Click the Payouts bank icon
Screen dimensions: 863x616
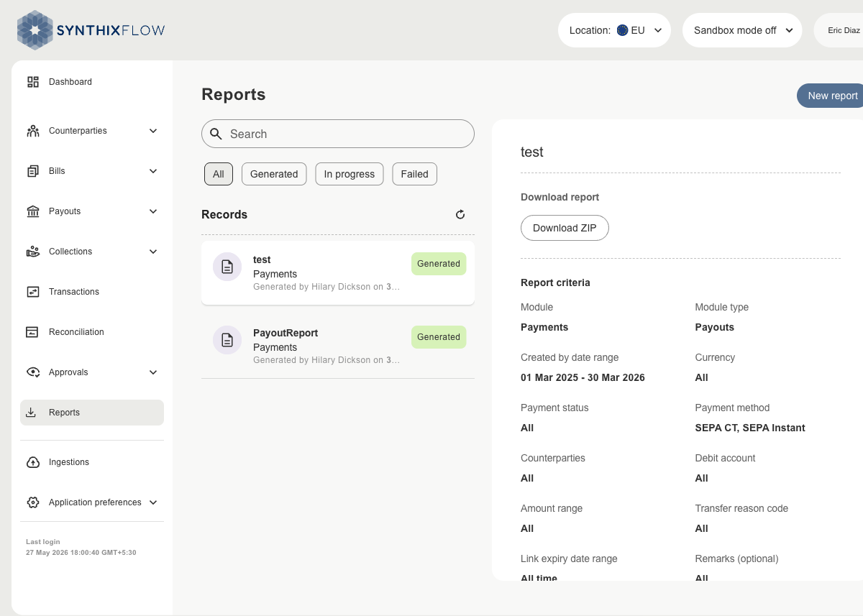[32, 211]
